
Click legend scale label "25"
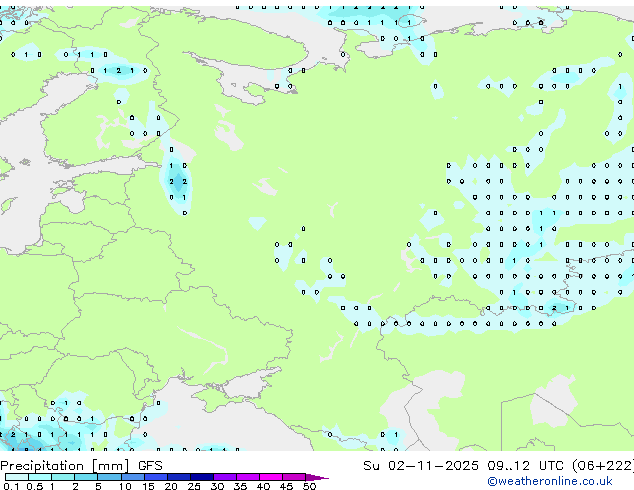click(x=194, y=486)
